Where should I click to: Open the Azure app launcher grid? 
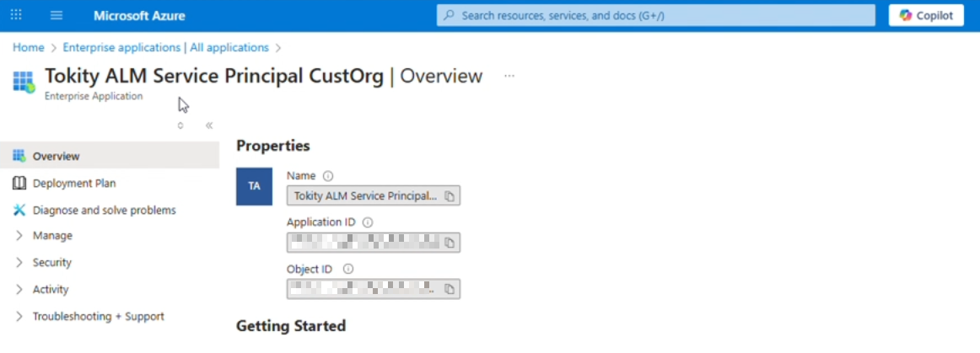pyautogui.click(x=16, y=15)
